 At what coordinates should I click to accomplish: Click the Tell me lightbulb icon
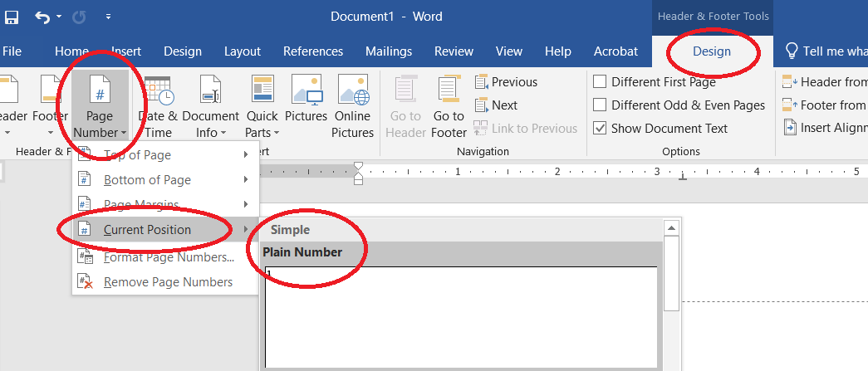[x=792, y=51]
